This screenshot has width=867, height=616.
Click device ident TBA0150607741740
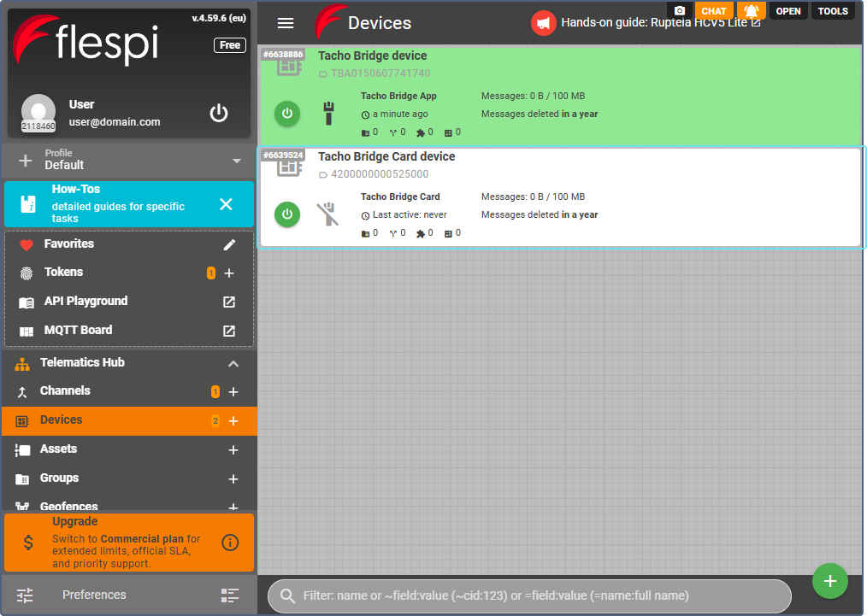380,73
